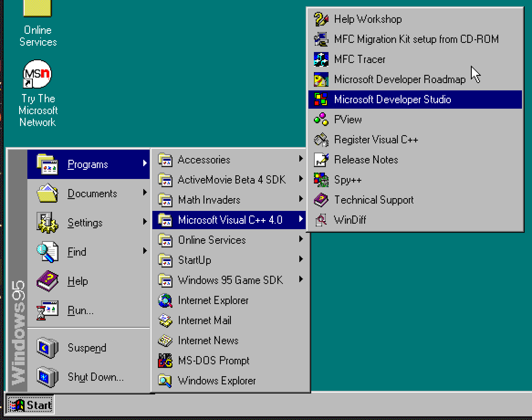This screenshot has height=420, width=532.
Task: Open the Try The Microsoft Network desktop icon
Action: point(38,74)
